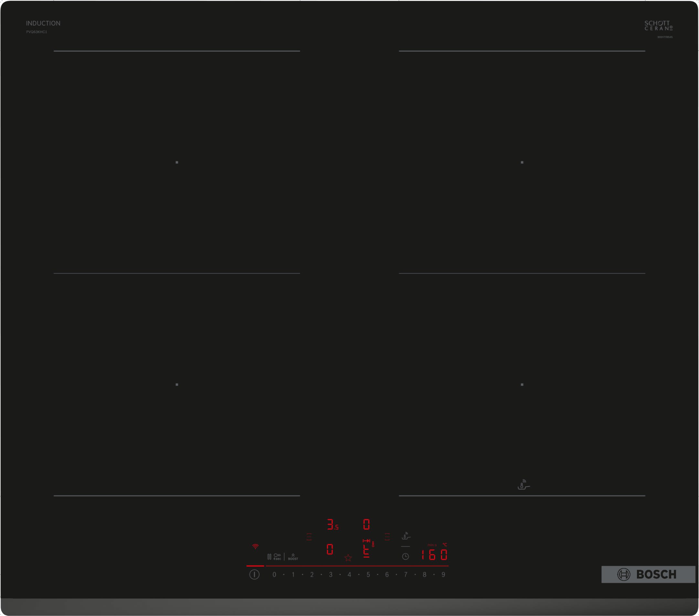Touch level 0 on the power scale
The width and height of the screenshot is (699, 616).
(274, 575)
